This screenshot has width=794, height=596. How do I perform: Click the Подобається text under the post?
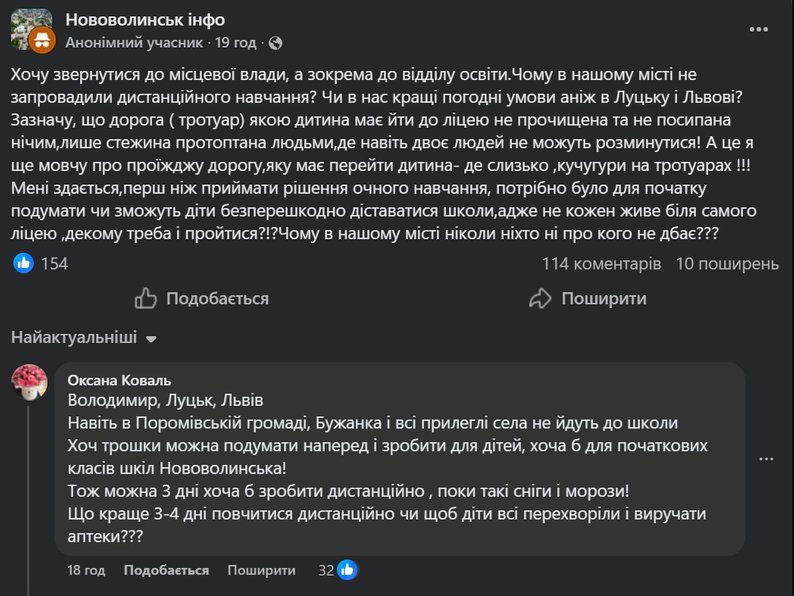217,298
